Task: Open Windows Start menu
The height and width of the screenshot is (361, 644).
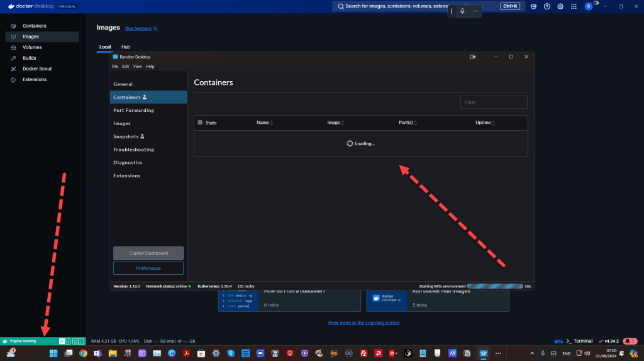Action: tap(53, 353)
